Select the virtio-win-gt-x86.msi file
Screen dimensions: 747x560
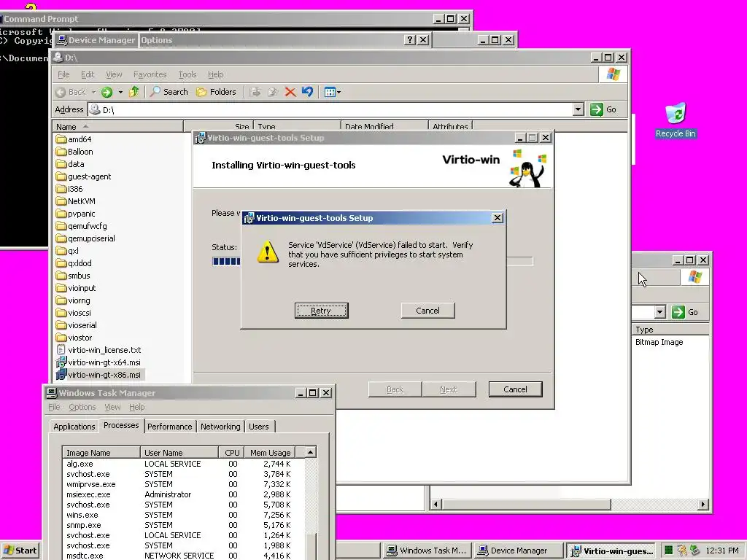[98, 374]
